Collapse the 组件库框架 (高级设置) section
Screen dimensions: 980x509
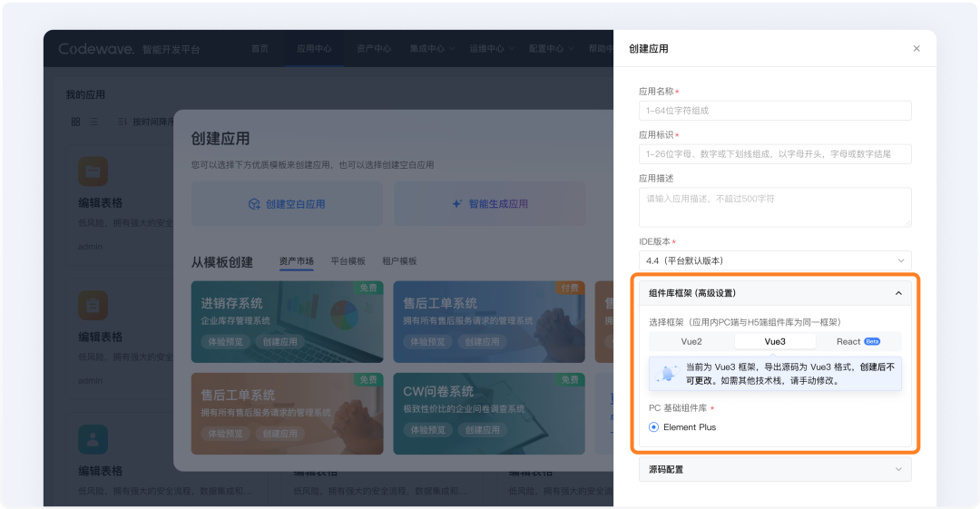(x=898, y=293)
